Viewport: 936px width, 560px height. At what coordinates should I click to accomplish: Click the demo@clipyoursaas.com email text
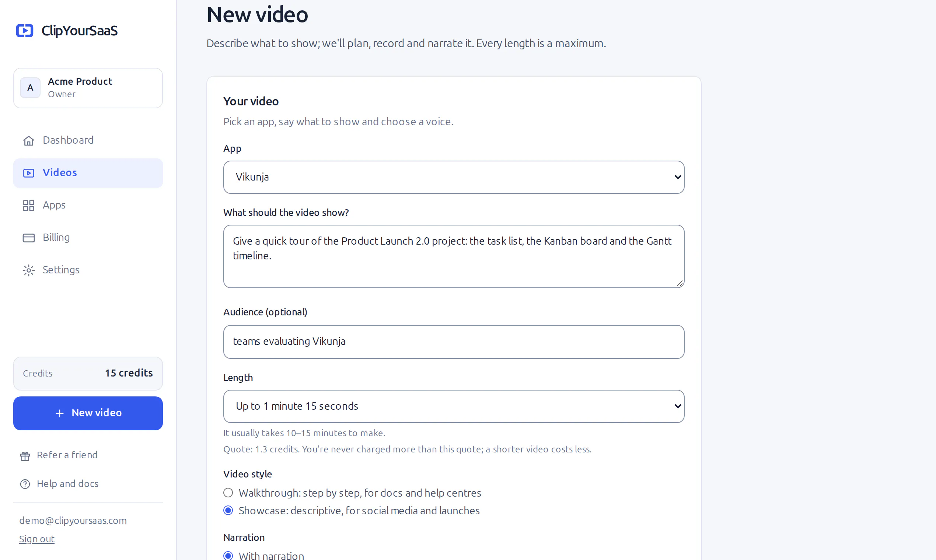tap(73, 520)
